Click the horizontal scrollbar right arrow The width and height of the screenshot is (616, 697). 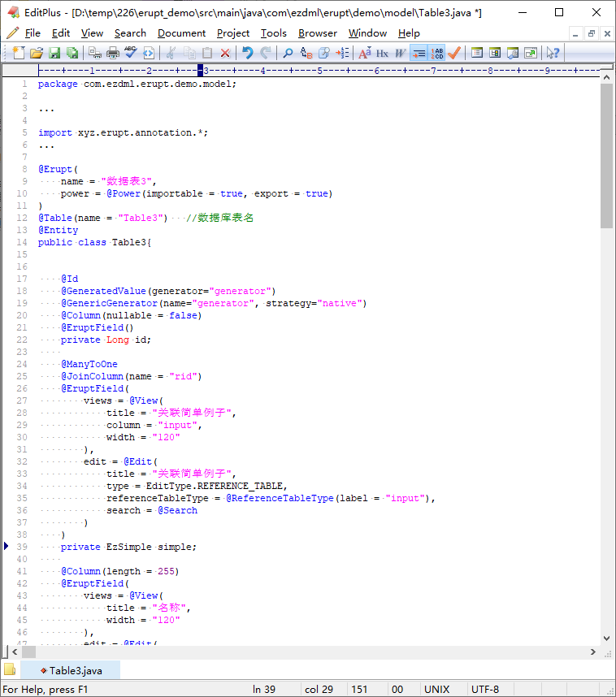click(593, 652)
